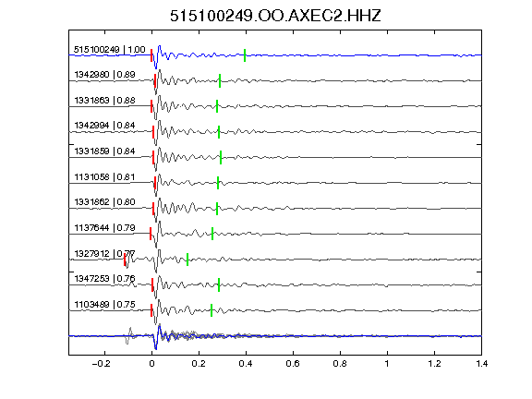
Task: Click the red marker on trace 1327912
Action: (x=125, y=260)
